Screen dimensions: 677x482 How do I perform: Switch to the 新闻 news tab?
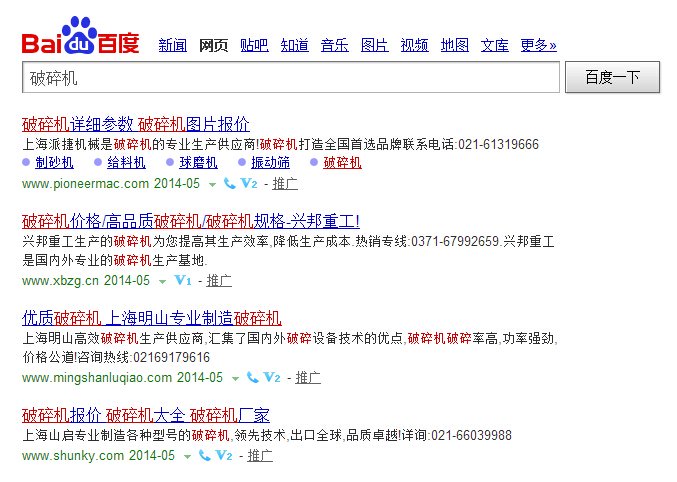point(172,45)
